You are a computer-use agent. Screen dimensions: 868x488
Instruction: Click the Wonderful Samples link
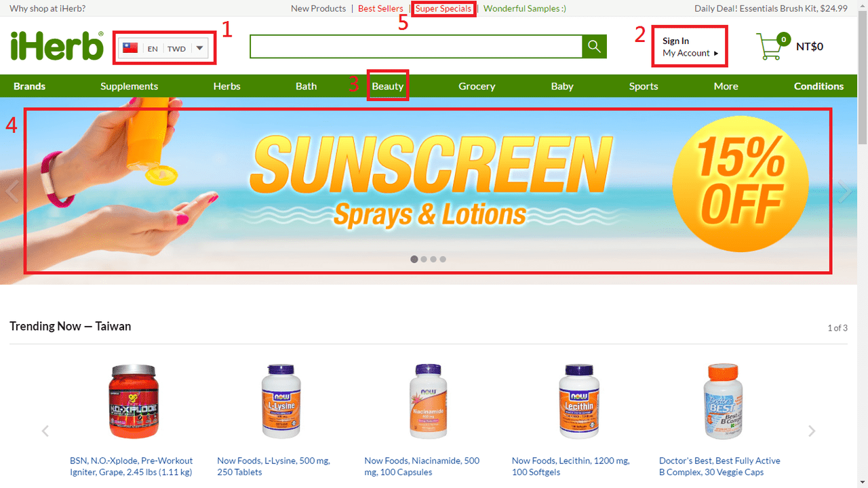click(525, 9)
